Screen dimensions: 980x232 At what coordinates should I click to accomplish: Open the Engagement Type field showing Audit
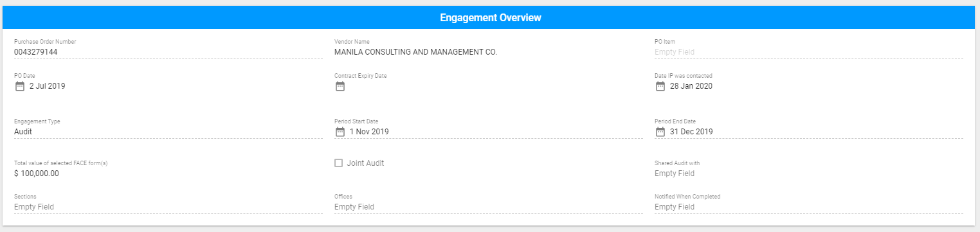point(168,132)
